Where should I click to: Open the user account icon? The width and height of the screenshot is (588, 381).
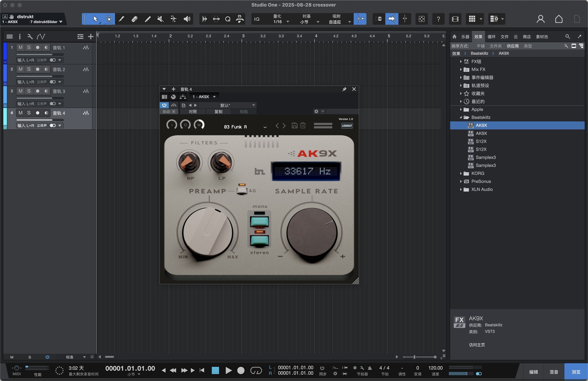(541, 19)
